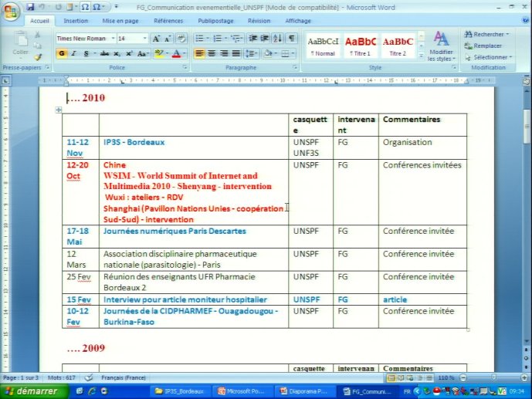Open the Références tab

pyautogui.click(x=168, y=21)
